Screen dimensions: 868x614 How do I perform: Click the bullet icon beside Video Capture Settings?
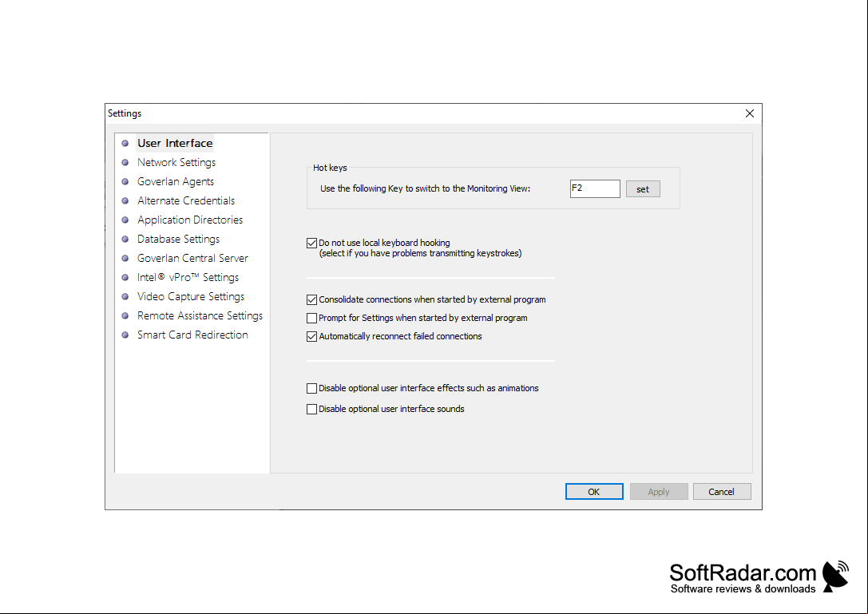click(x=125, y=297)
